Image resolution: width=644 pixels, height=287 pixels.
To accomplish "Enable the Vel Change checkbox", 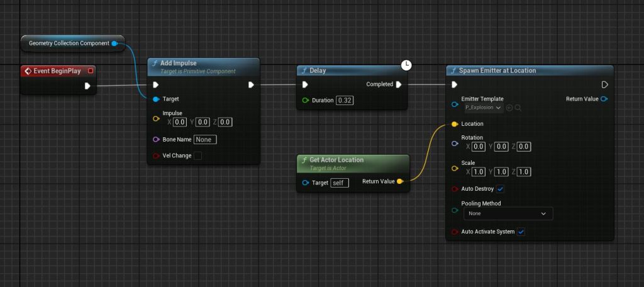I will pos(197,155).
